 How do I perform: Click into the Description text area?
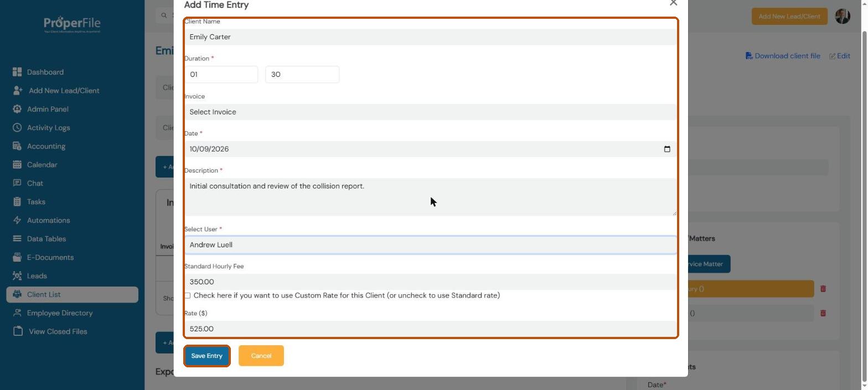click(x=431, y=197)
